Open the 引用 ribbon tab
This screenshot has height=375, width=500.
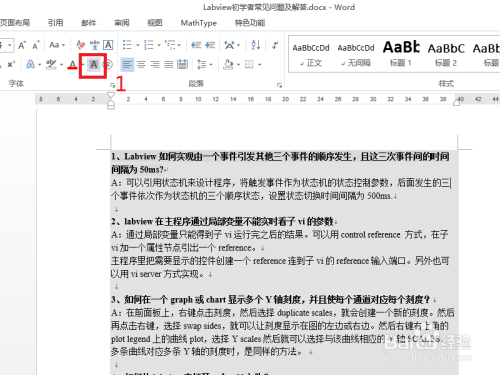pyautogui.click(x=55, y=23)
